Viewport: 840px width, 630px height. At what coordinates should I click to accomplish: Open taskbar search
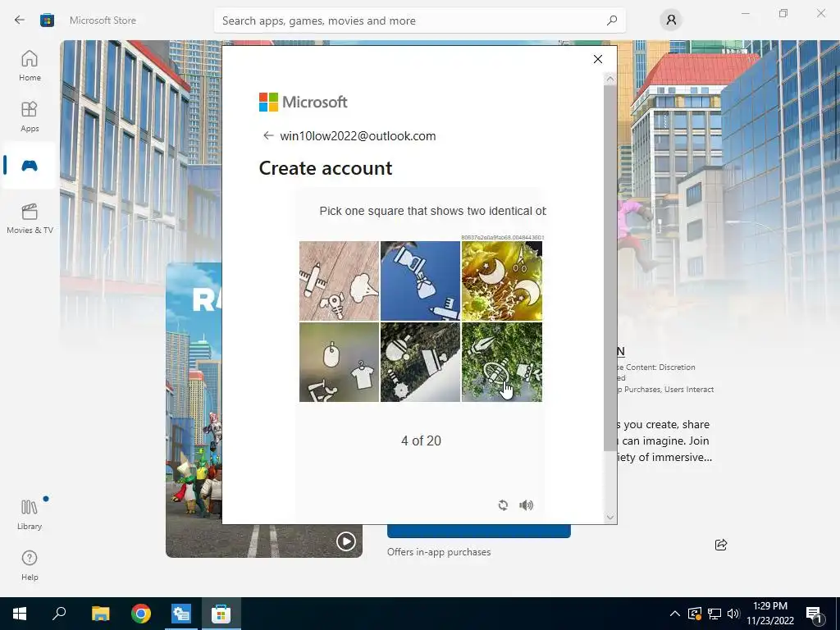59,614
